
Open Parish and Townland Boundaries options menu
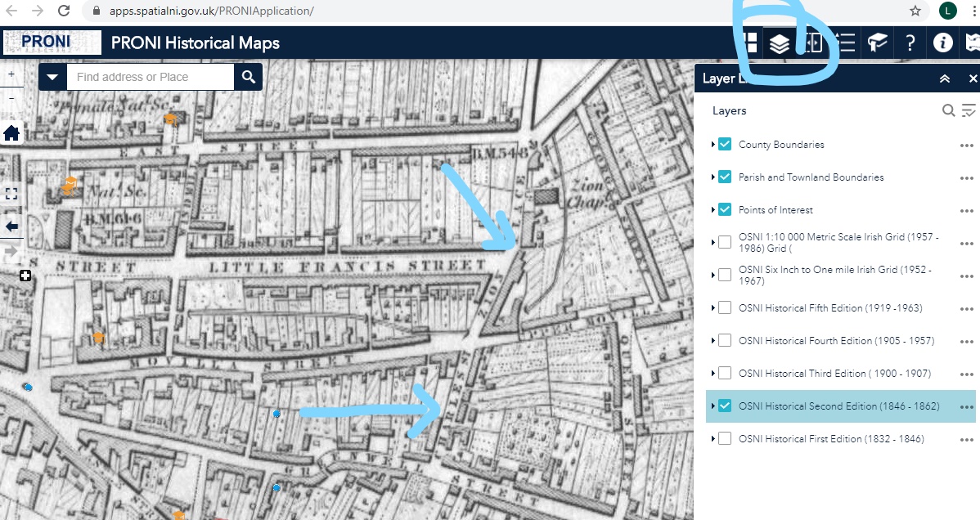[966, 178]
